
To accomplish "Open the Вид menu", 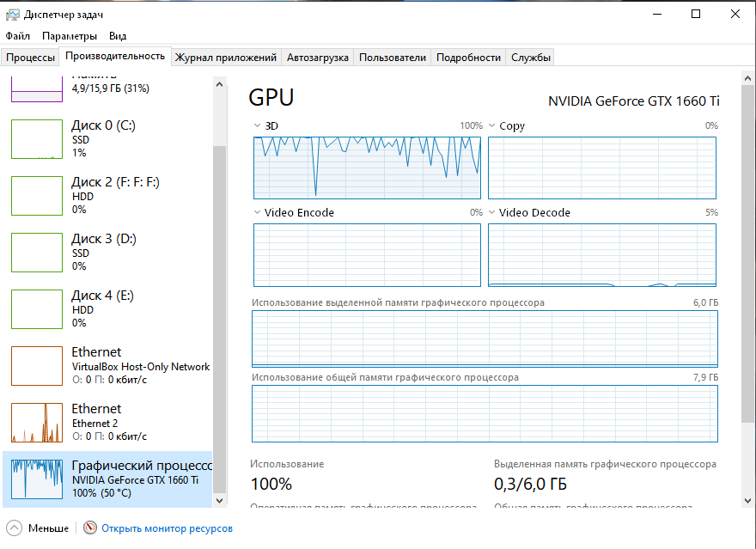I will coord(118,36).
